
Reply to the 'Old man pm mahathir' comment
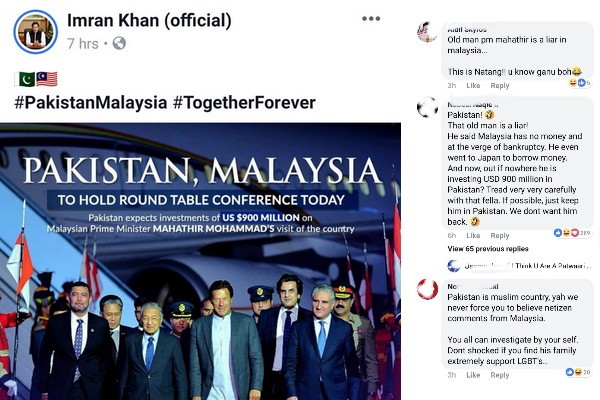pos(499,85)
